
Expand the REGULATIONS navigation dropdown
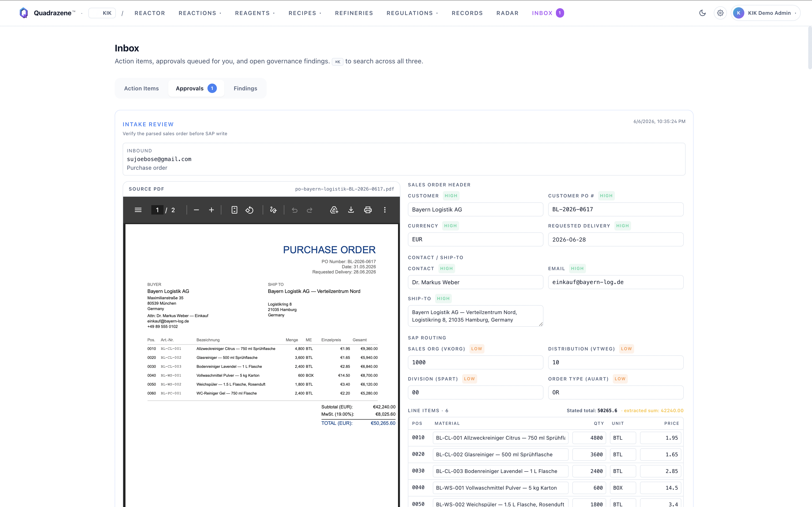[x=412, y=13]
